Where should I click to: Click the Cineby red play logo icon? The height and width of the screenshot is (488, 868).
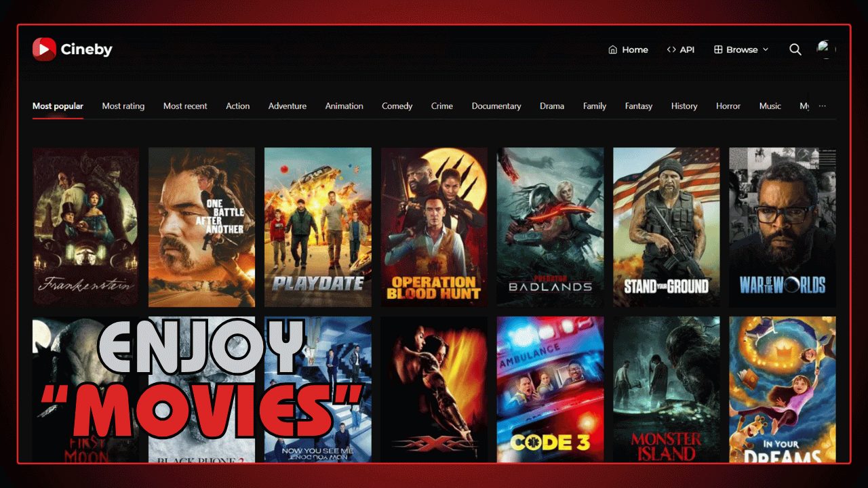coord(43,49)
